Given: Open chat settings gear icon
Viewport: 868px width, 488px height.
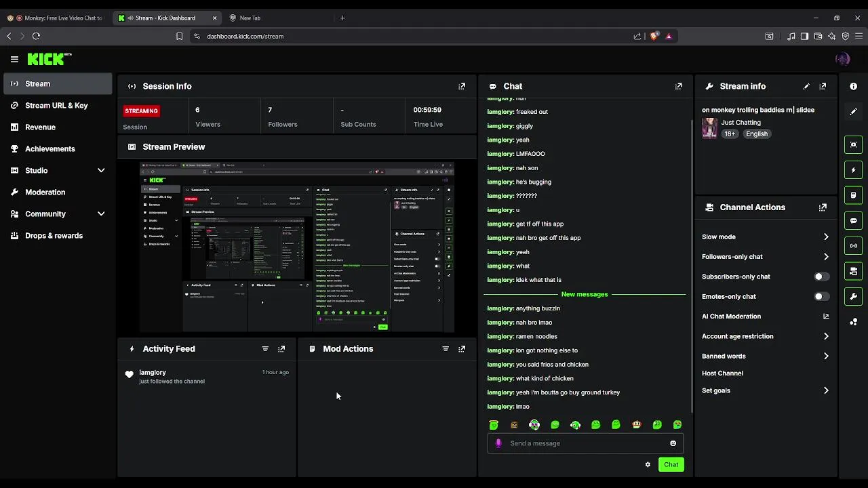Looking at the screenshot, I should [648, 464].
